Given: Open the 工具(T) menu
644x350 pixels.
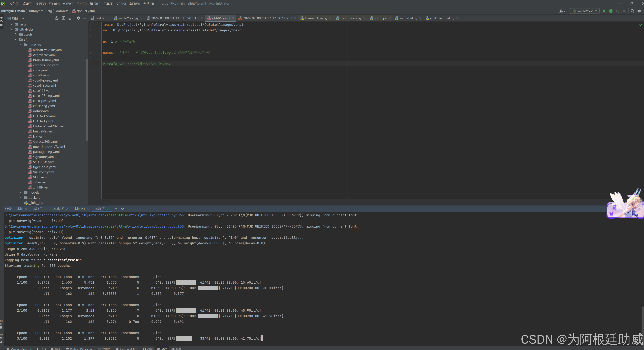Looking at the screenshot, I should tap(108, 4).
